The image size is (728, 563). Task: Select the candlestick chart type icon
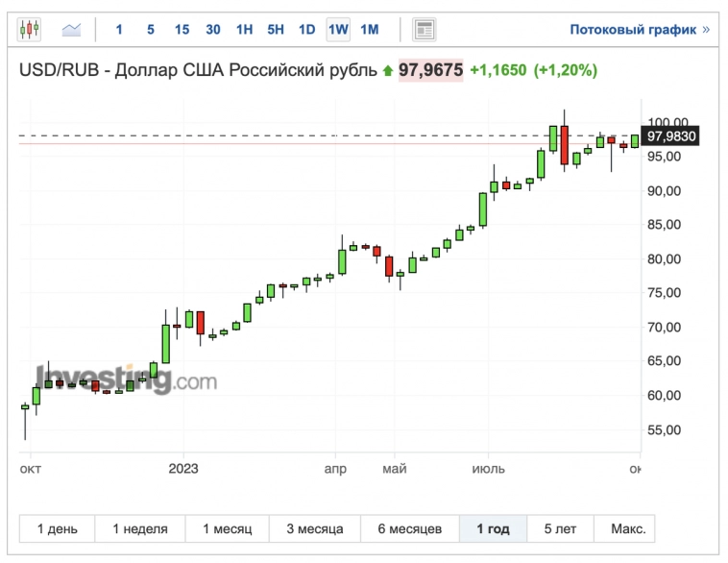pyautogui.click(x=30, y=29)
